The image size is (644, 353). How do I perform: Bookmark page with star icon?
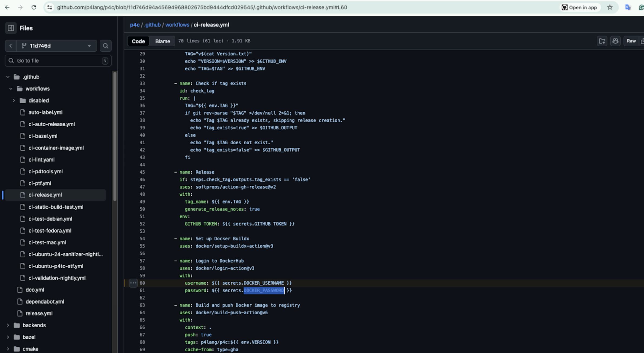(610, 7)
